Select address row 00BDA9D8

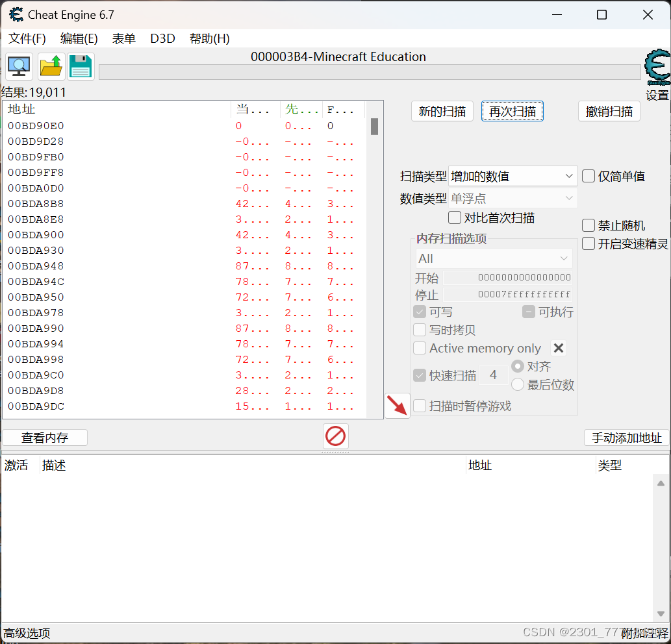184,390
